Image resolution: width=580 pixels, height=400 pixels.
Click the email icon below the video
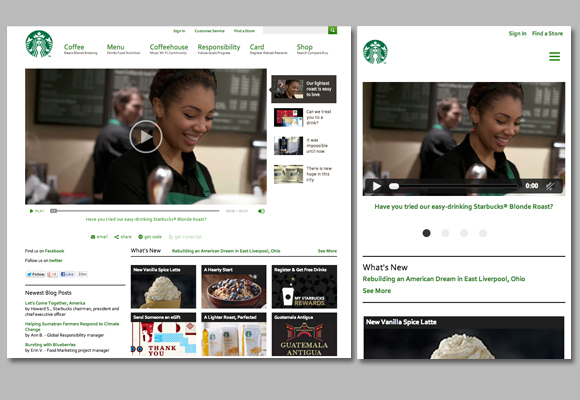click(99, 237)
